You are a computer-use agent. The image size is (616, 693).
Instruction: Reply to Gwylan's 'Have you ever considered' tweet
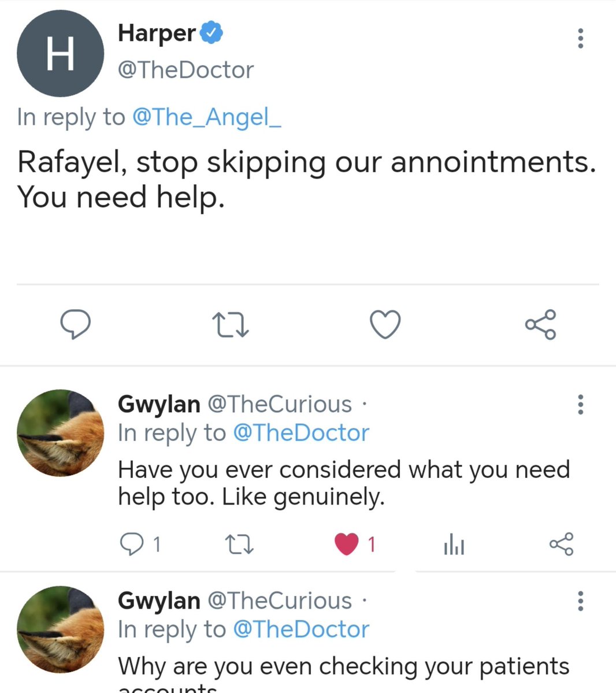tap(132, 544)
